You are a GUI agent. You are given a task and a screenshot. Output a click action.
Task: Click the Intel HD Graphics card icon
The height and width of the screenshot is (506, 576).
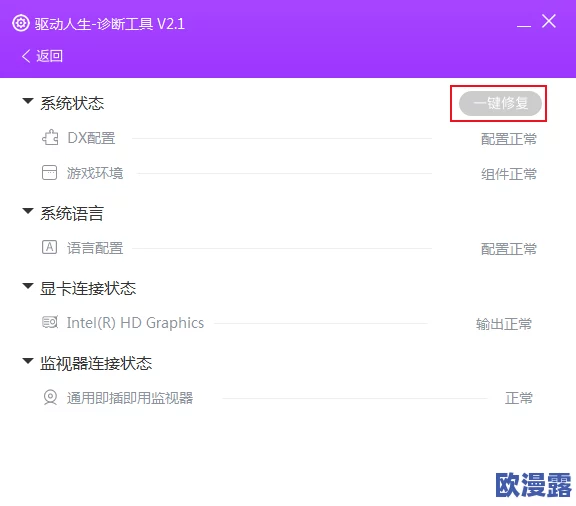(50, 322)
